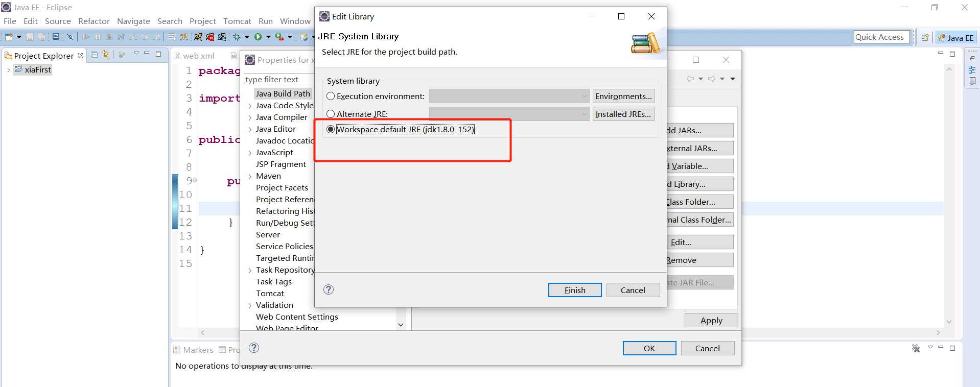This screenshot has width=980, height=387.
Task: Click the Debug bug toolbar icon
Action: (237, 37)
